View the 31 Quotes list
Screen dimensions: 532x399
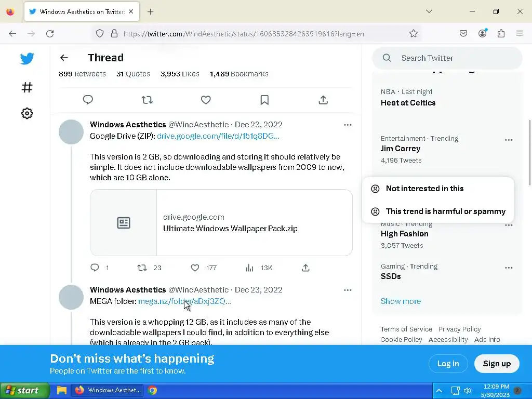133,74
